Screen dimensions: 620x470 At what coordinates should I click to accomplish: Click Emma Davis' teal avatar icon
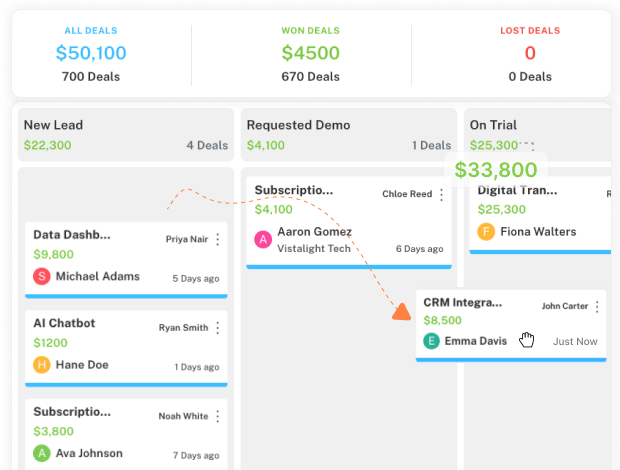click(432, 341)
